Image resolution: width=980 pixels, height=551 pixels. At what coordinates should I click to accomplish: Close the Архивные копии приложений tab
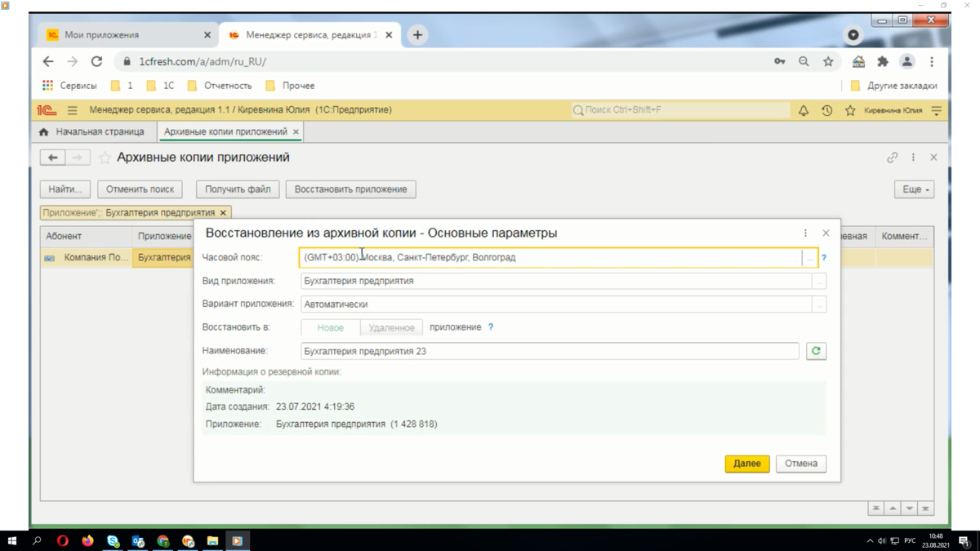296,131
